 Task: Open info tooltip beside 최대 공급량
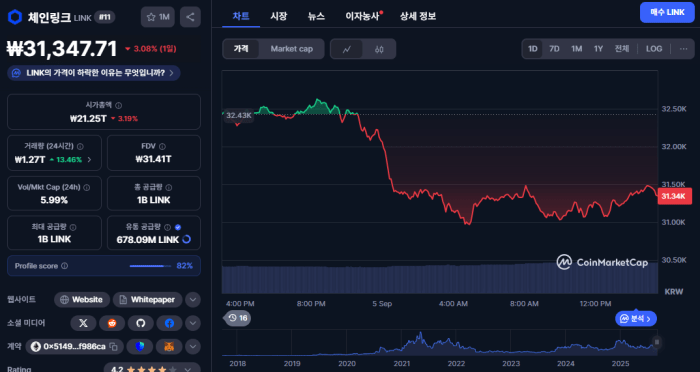[73, 227]
